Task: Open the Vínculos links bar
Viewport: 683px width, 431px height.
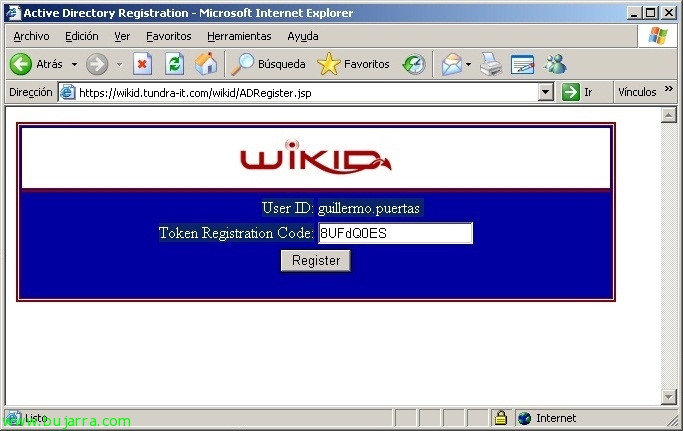Action: pos(637,92)
